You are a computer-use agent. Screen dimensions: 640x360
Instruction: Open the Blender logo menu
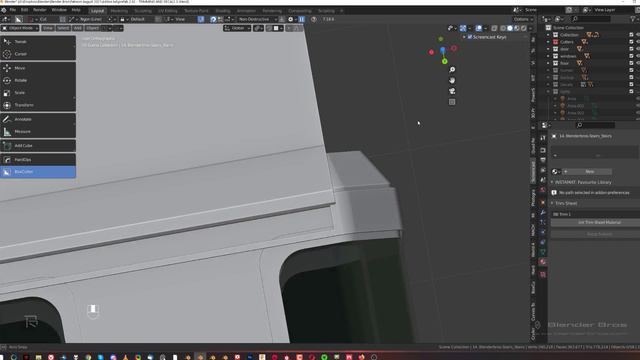(x=4, y=10)
